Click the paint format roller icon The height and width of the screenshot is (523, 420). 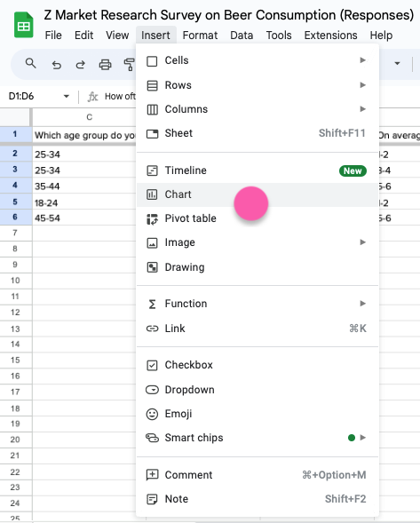point(129,64)
